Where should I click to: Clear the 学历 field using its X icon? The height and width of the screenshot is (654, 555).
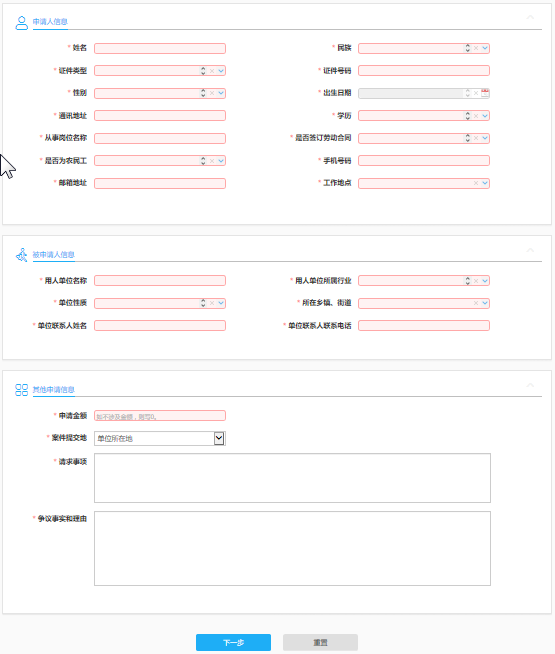476,116
